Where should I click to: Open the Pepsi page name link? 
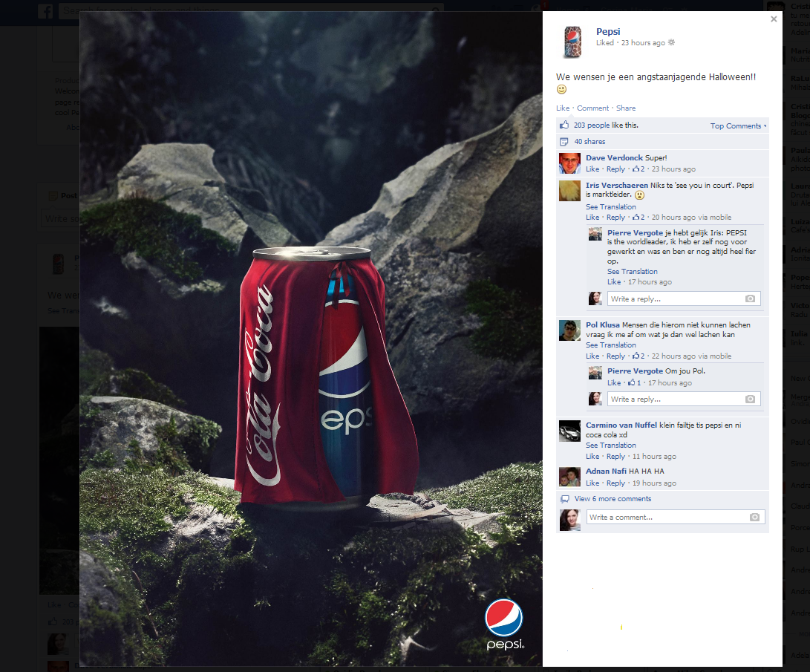click(x=608, y=31)
